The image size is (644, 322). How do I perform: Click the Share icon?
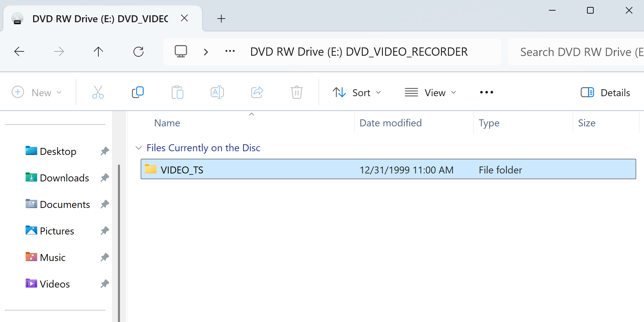click(x=257, y=93)
